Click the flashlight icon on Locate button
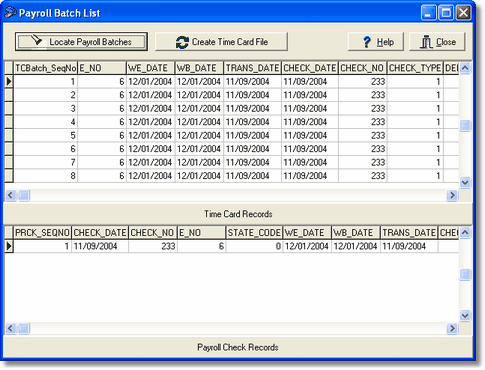This screenshot has height=370, width=485. coord(37,40)
